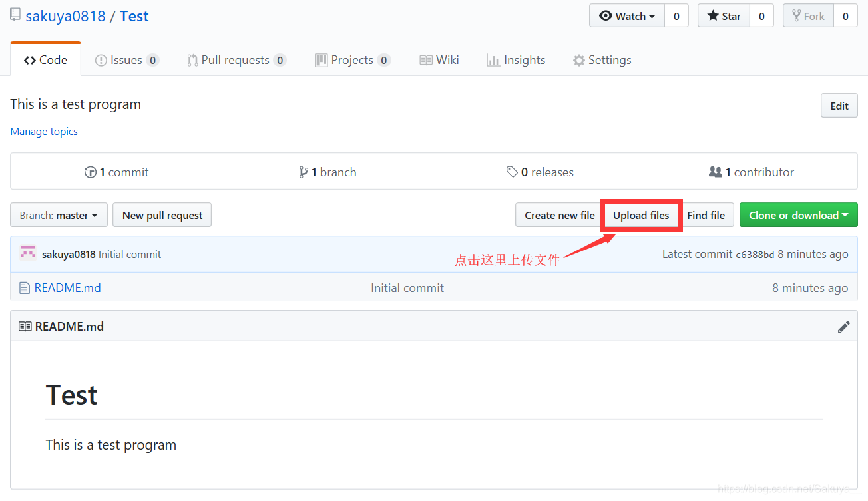Open the Test repository name link
Image resolution: width=868 pixels, height=501 pixels.
(x=134, y=16)
